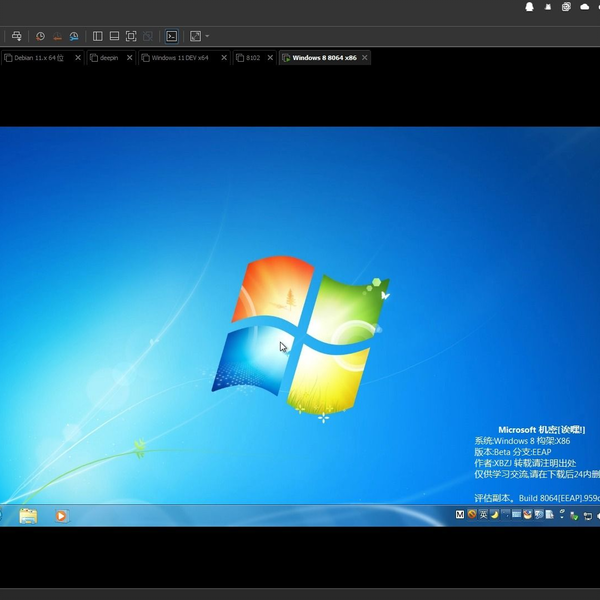Open the QQ penguin icon at top
The height and width of the screenshot is (600, 600).
coord(529,7)
